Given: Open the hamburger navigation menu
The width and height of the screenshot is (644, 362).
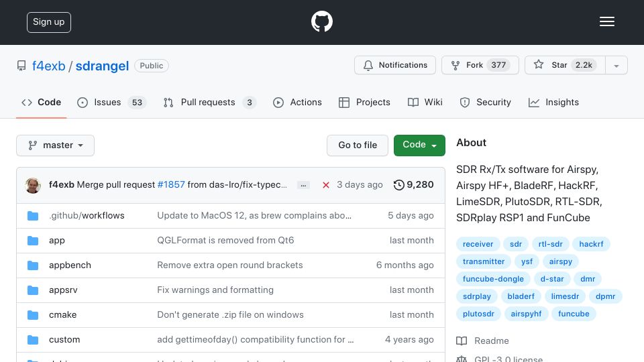Looking at the screenshot, I should [x=606, y=21].
